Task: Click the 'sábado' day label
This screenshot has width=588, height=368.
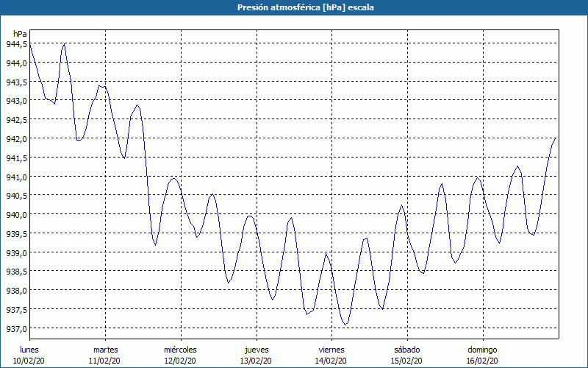Action: [x=407, y=350]
